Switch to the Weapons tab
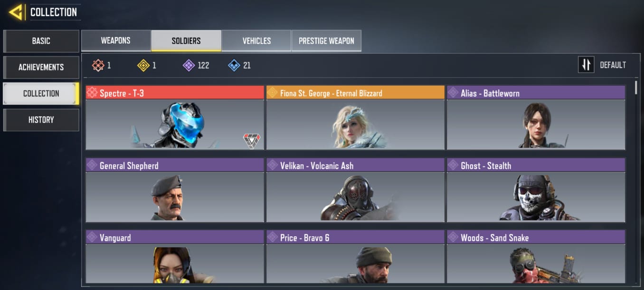 (x=116, y=41)
